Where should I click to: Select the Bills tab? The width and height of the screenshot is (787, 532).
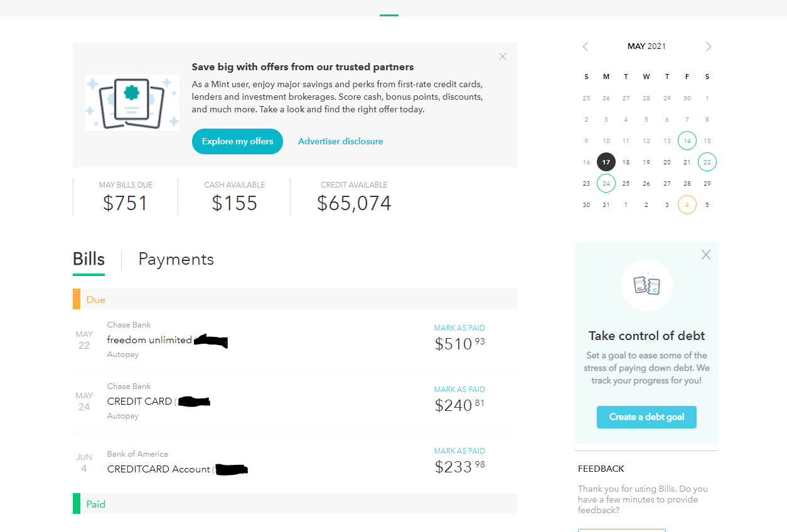(88, 259)
